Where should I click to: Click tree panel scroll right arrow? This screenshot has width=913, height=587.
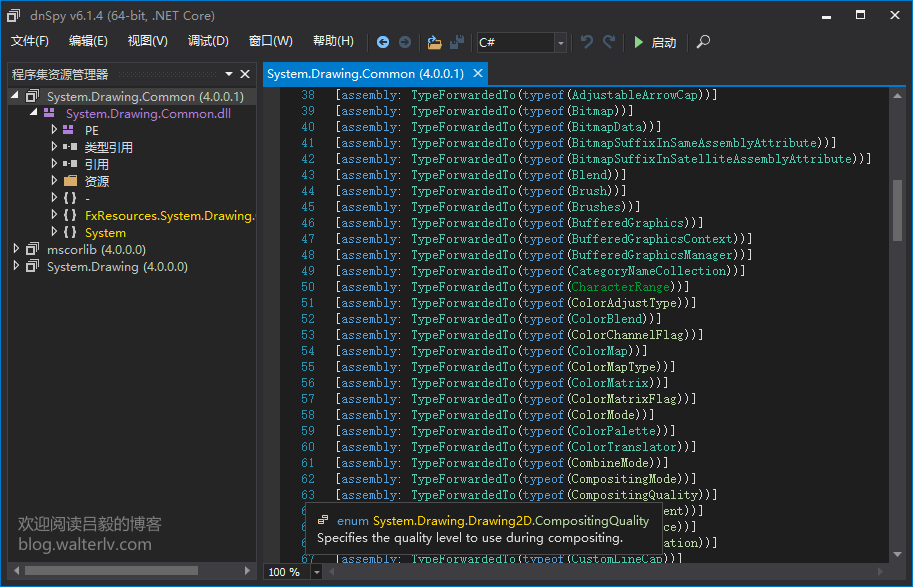point(247,571)
